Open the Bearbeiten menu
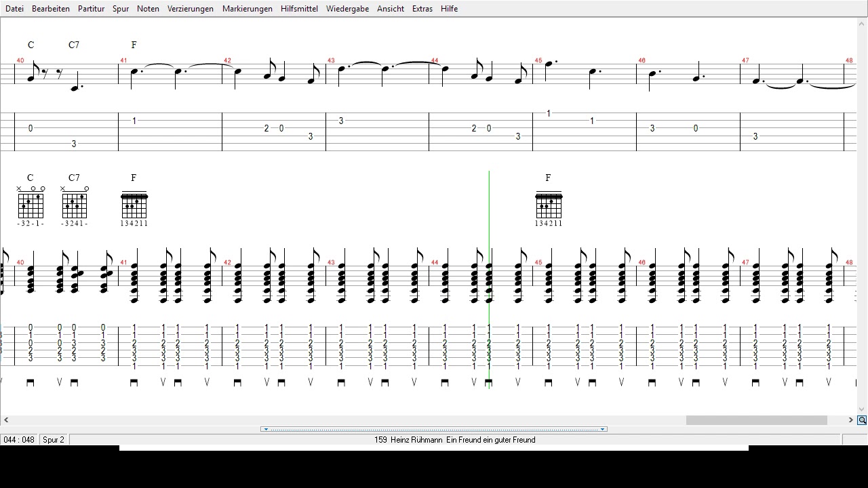This screenshot has width=868, height=488. tap(51, 9)
